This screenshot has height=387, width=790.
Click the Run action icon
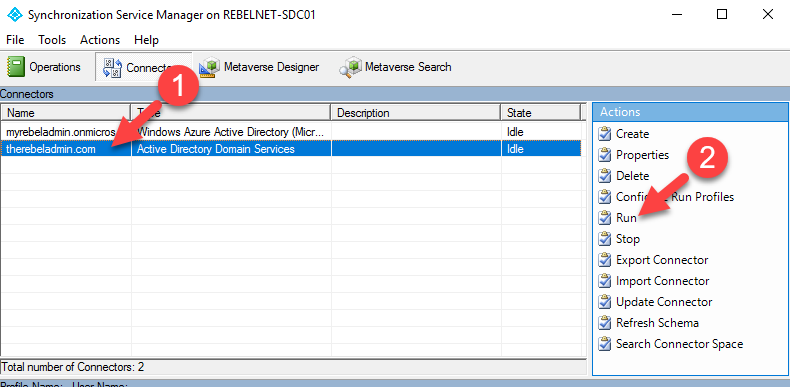[x=604, y=218]
